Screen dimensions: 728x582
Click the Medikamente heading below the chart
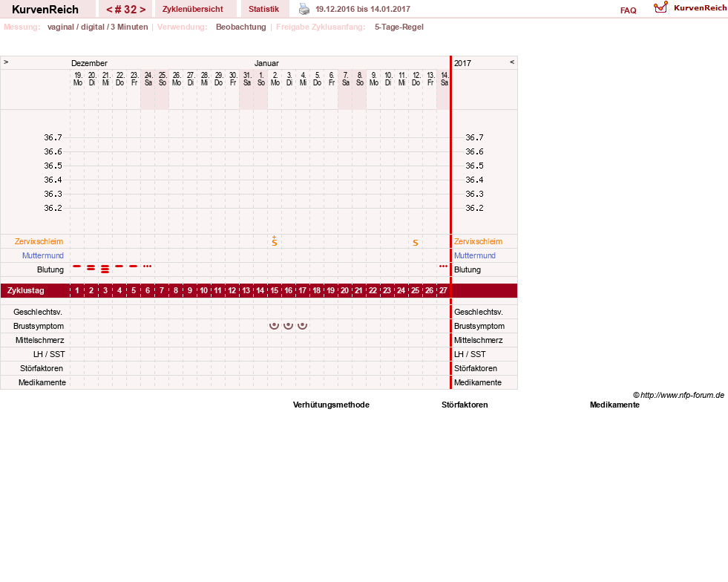[614, 405]
